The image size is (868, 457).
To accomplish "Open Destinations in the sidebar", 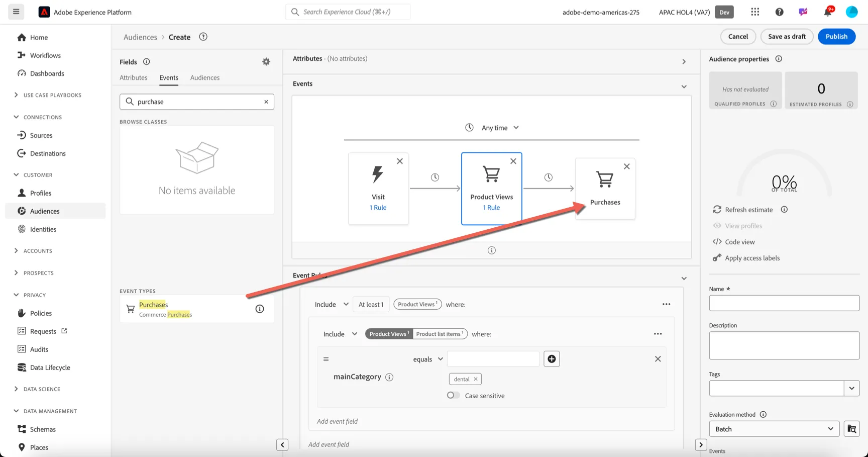I will click(x=48, y=153).
